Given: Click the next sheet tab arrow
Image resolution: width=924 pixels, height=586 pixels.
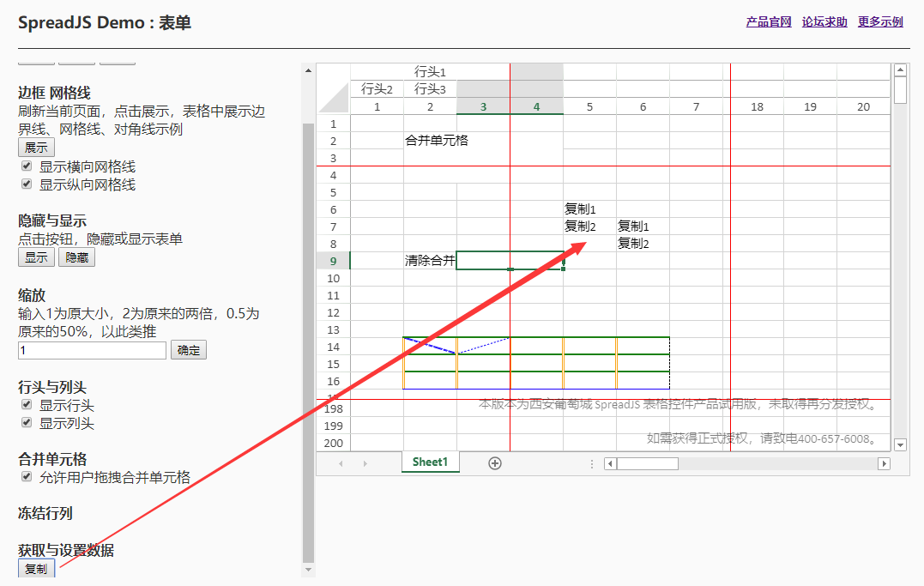Looking at the screenshot, I should click(365, 464).
